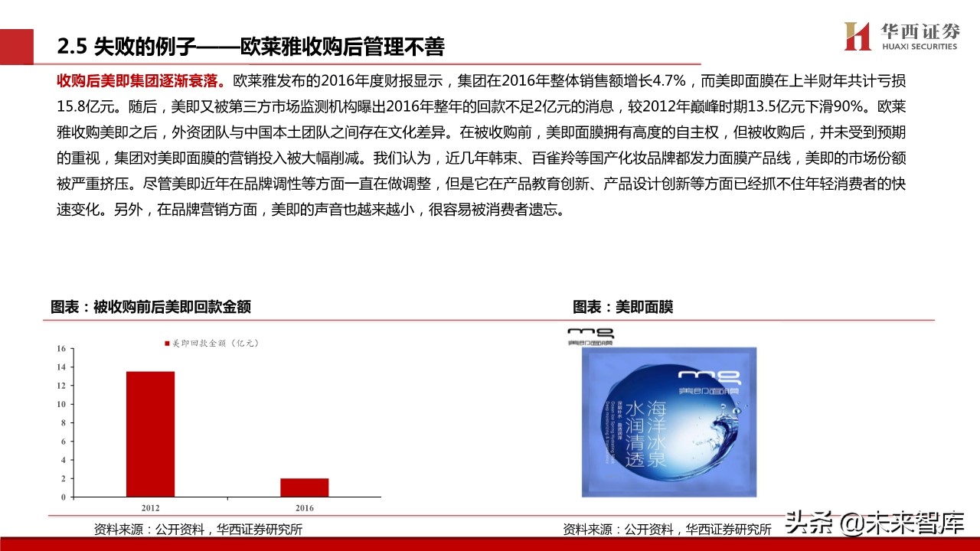Click the y-axis value '10'
Viewport: 980px width, 551px height.
click(61, 404)
